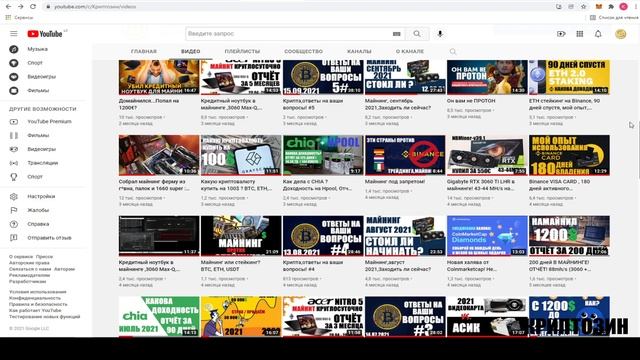The image size is (640, 360).
Task: Open Список для чтения reading list
Action: coord(614,18)
